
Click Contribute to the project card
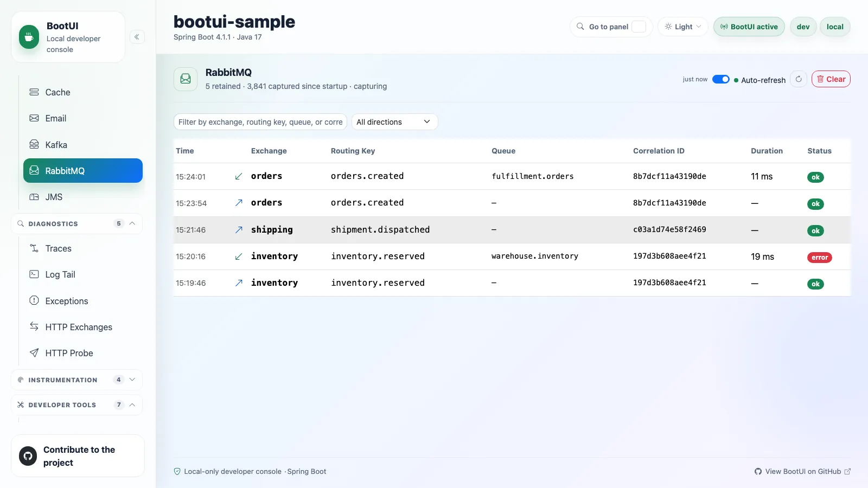pyautogui.click(x=78, y=456)
